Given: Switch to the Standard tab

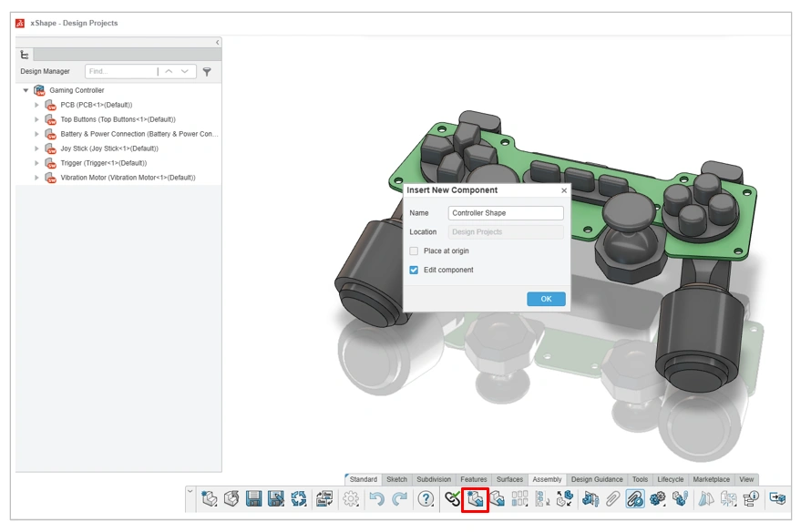Looking at the screenshot, I should (363, 479).
